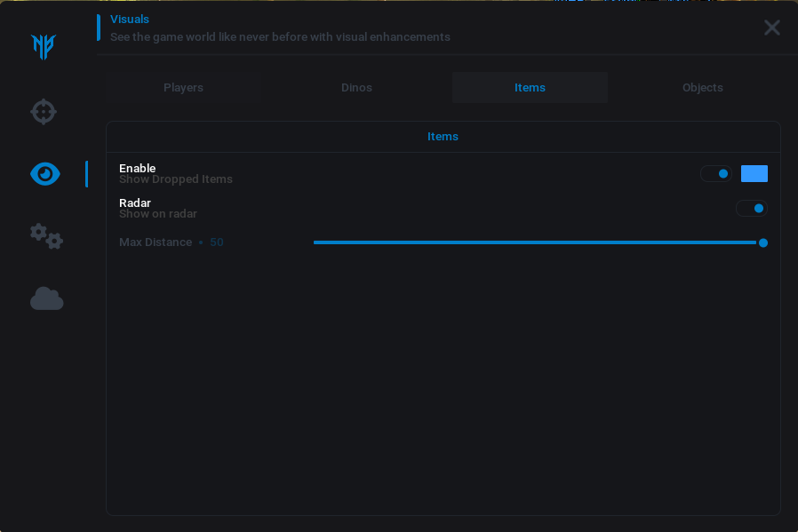Switch to the Dinos tab
798x532 pixels.
(x=356, y=88)
